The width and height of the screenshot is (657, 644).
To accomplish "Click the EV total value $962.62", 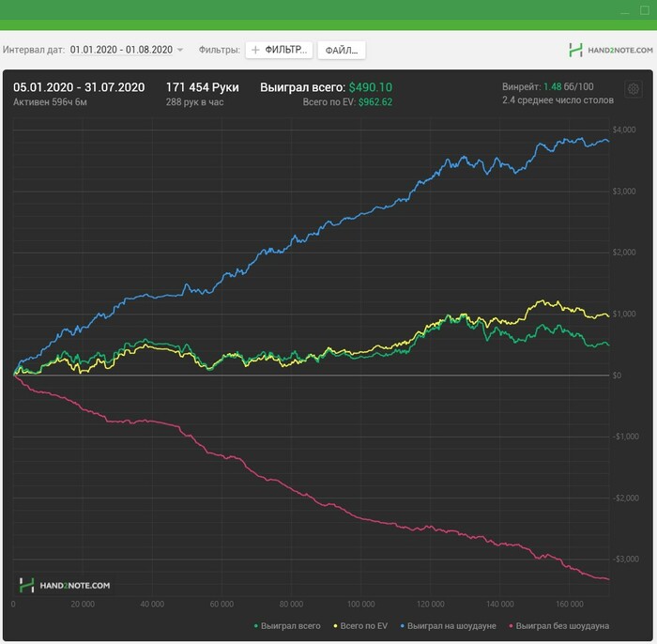I will point(375,101).
